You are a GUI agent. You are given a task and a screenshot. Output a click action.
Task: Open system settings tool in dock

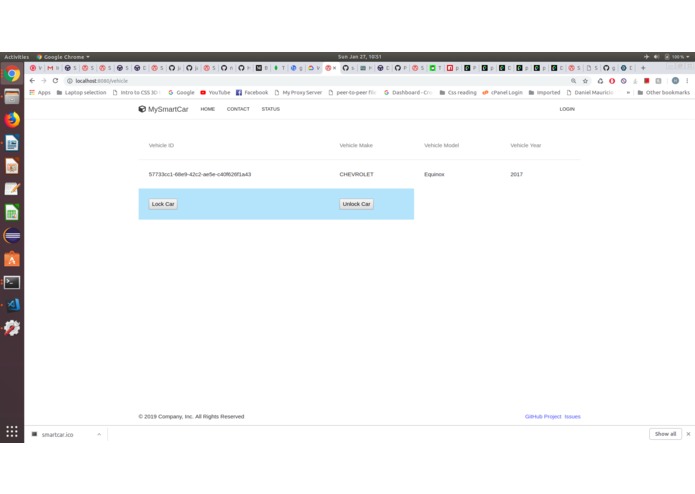click(x=12, y=328)
